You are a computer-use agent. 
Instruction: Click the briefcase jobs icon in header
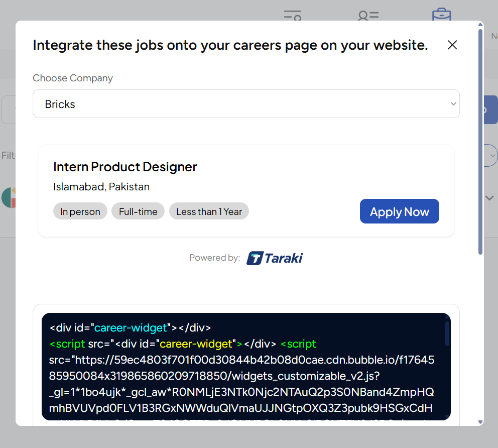[x=441, y=15]
